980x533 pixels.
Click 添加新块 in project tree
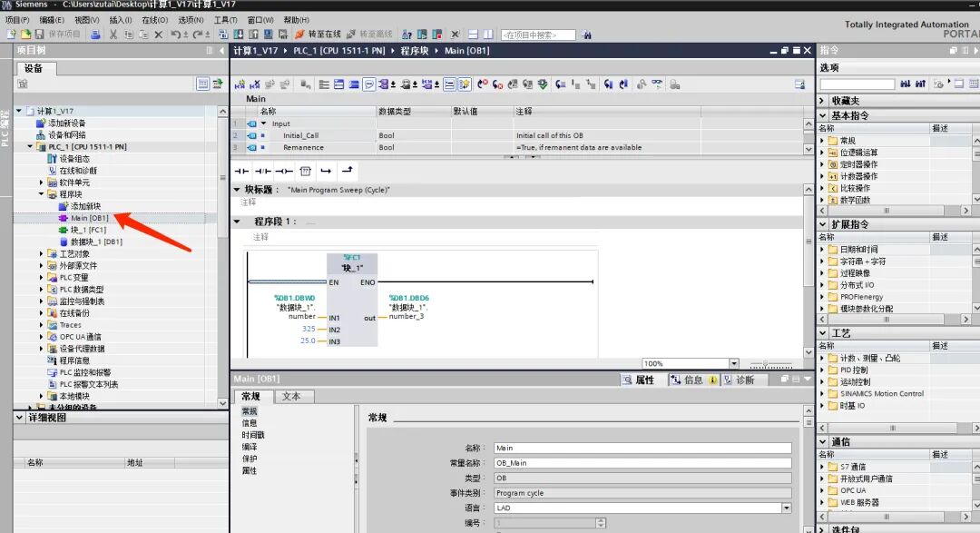click(x=85, y=206)
